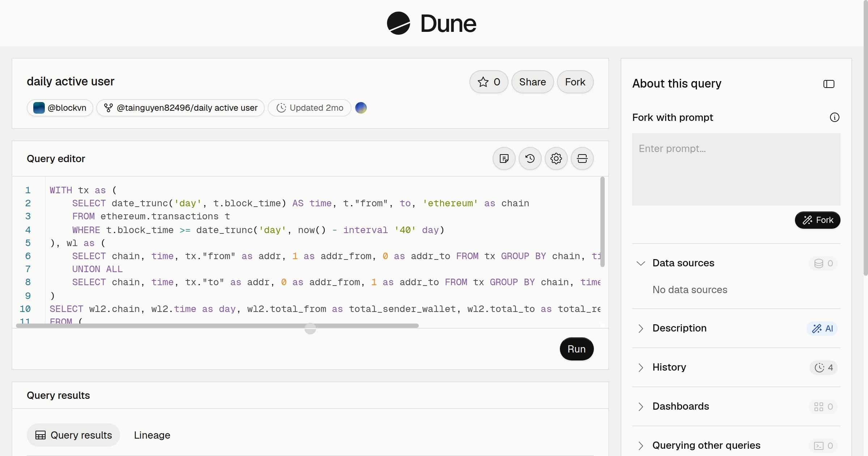This screenshot has width=868, height=456.
Task: Switch to the Query results tab
Action: pyautogui.click(x=73, y=435)
